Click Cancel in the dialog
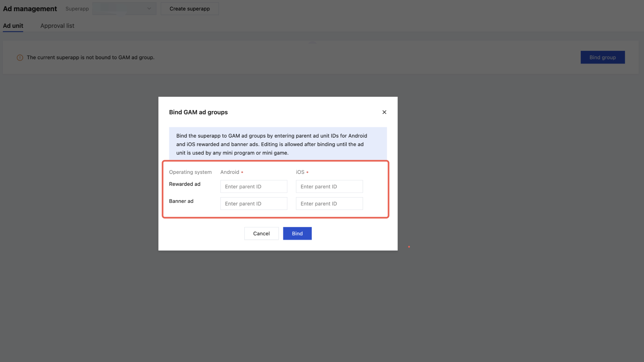 click(x=261, y=233)
